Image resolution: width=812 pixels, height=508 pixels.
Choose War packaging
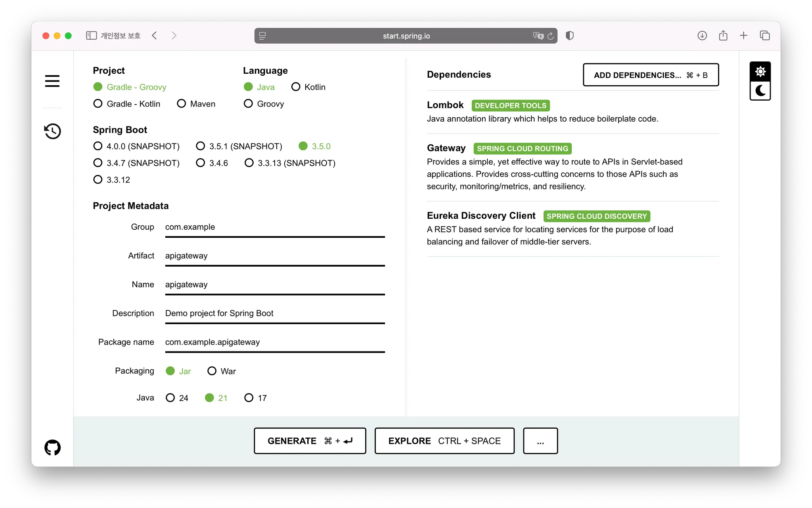(x=222, y=371)
